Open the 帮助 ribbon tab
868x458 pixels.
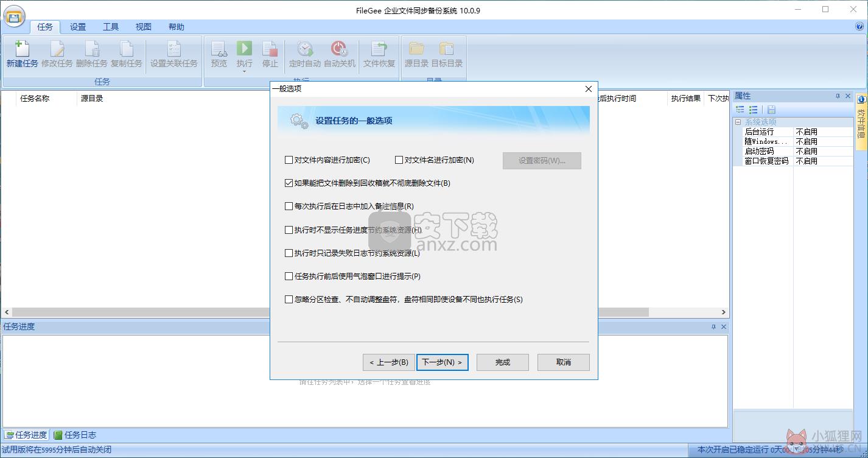point(177,27)
